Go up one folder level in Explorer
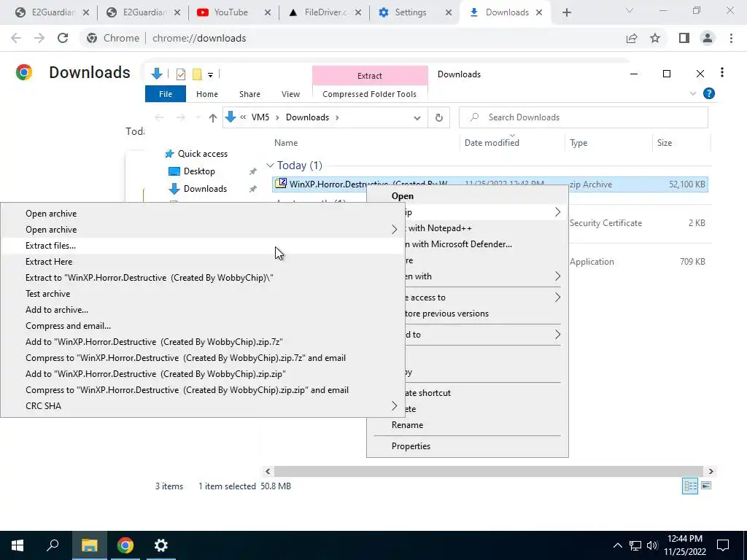The width and height of the screenshot is (747, 560). pyautogui.click(x=212, y=117)
